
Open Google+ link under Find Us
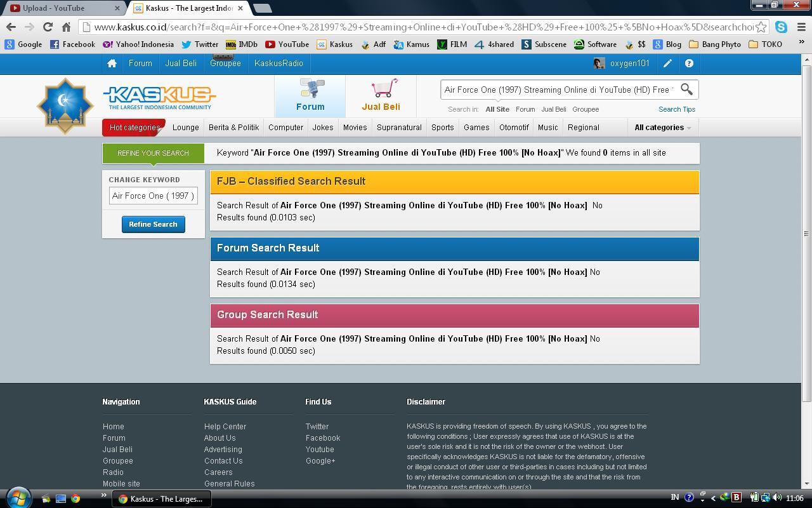pyautogui.click(x=320, y=460)
